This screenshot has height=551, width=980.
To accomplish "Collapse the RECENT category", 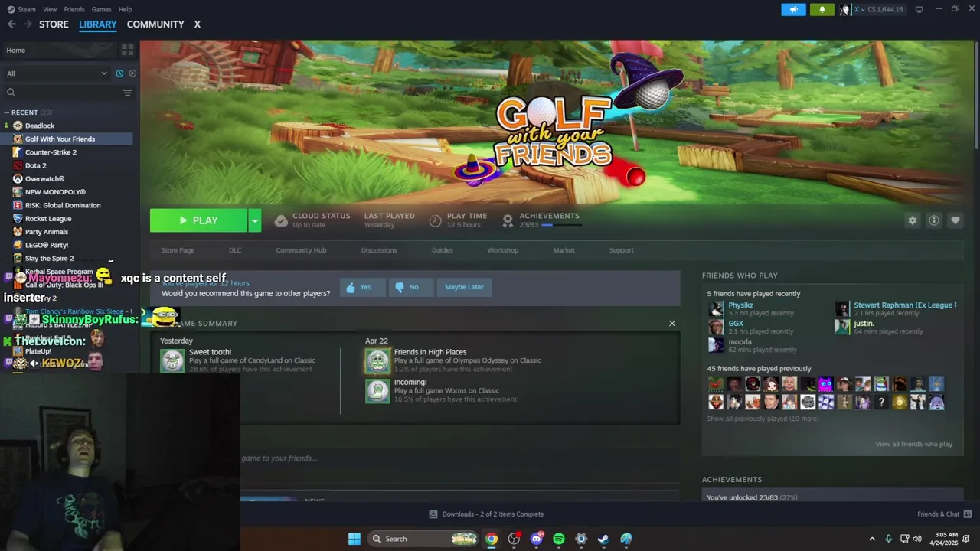I will [7, 112].
